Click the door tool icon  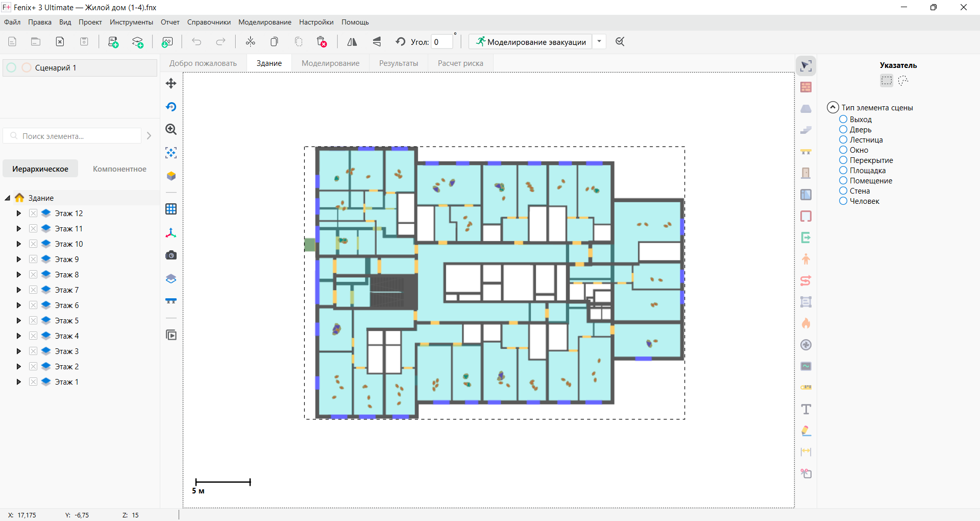point(806,173)
